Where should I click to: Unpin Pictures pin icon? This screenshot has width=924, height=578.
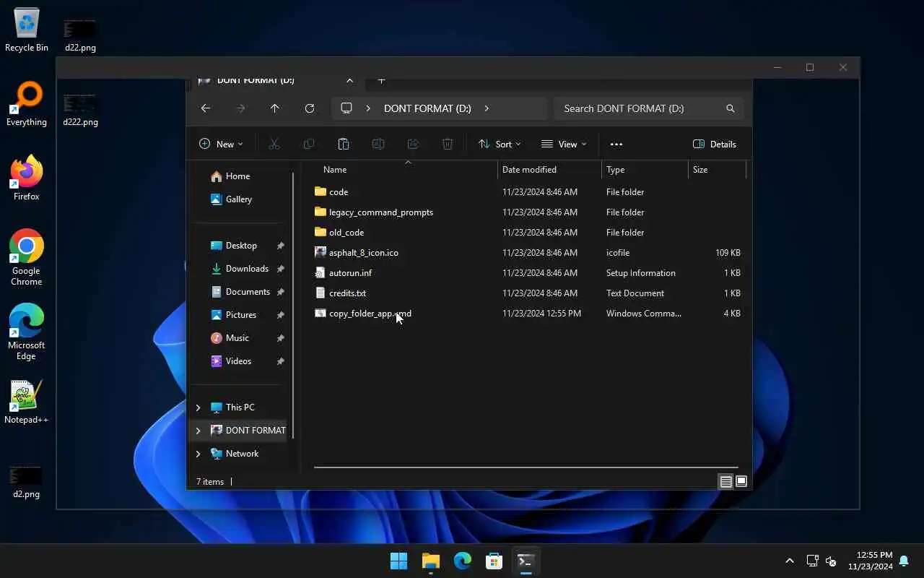(280, 315)
